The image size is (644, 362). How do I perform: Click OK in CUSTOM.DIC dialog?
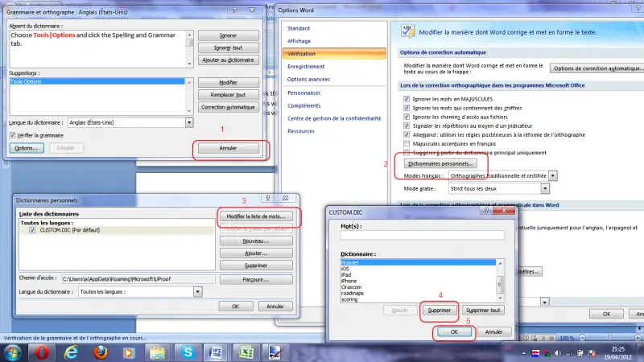tap(454, 331)
